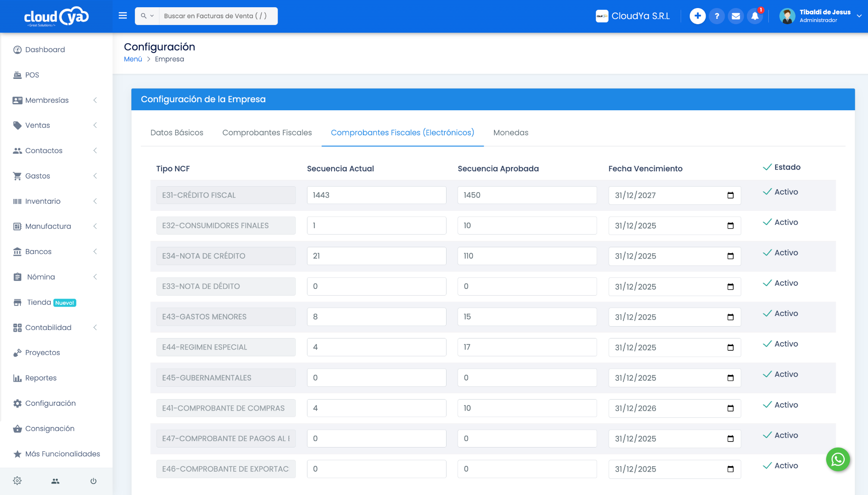
Task: Open the mail envelope icon
Action: 736,16
